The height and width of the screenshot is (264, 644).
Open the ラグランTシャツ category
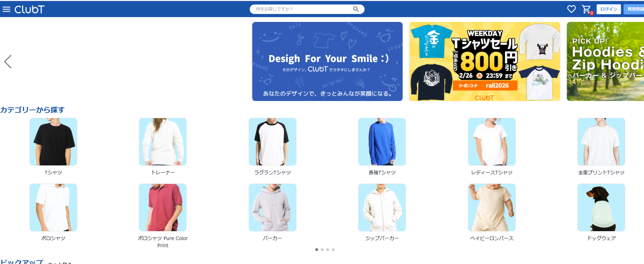[x=273, y=142]
